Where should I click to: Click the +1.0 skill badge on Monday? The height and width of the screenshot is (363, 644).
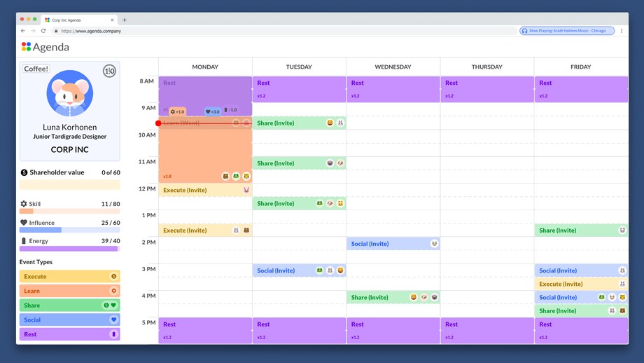(x=177, y=111)
